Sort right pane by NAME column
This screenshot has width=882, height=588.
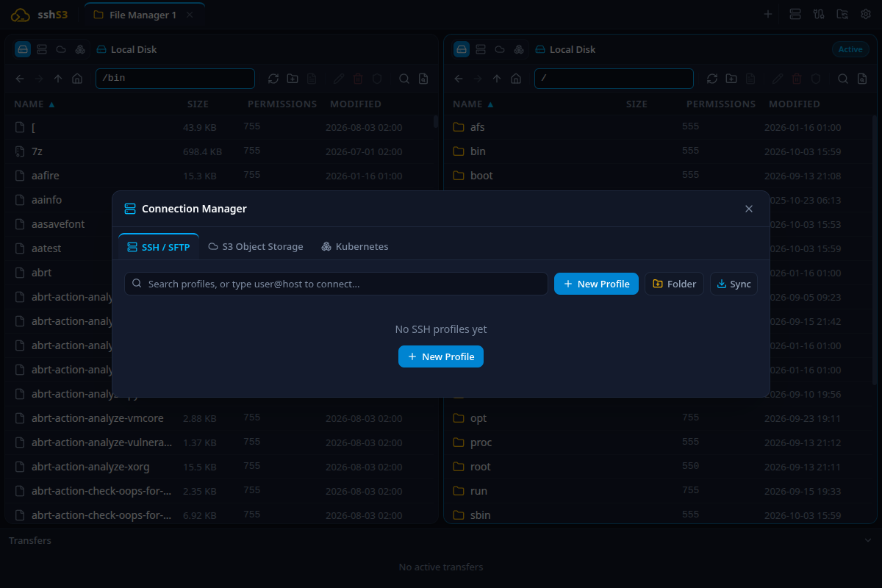click(473, 104)
